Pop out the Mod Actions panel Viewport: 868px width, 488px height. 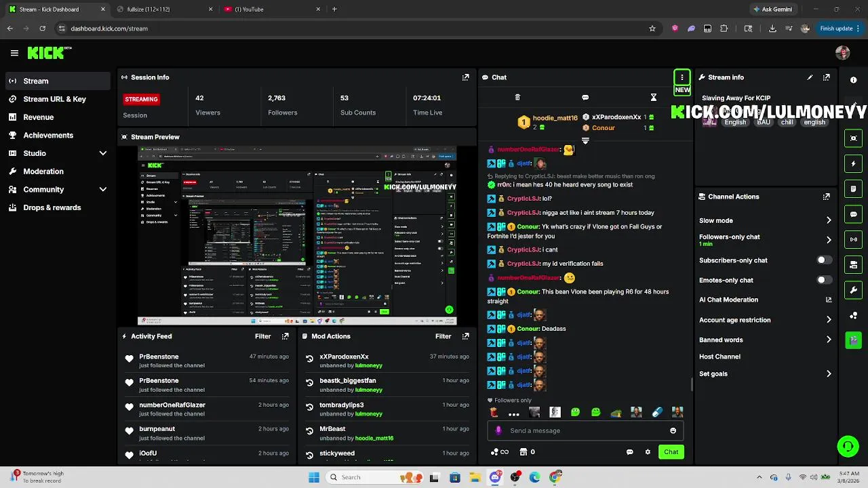click(465, 336)
